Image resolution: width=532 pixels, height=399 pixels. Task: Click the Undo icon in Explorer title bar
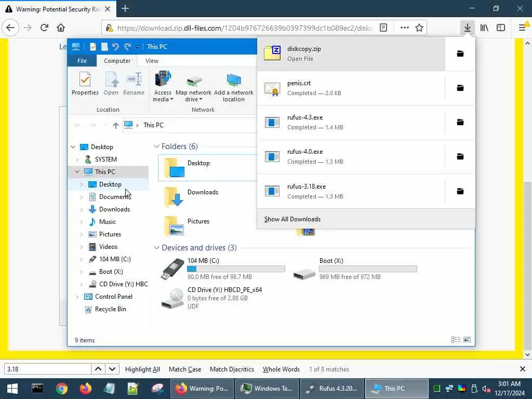click(115, 46)
